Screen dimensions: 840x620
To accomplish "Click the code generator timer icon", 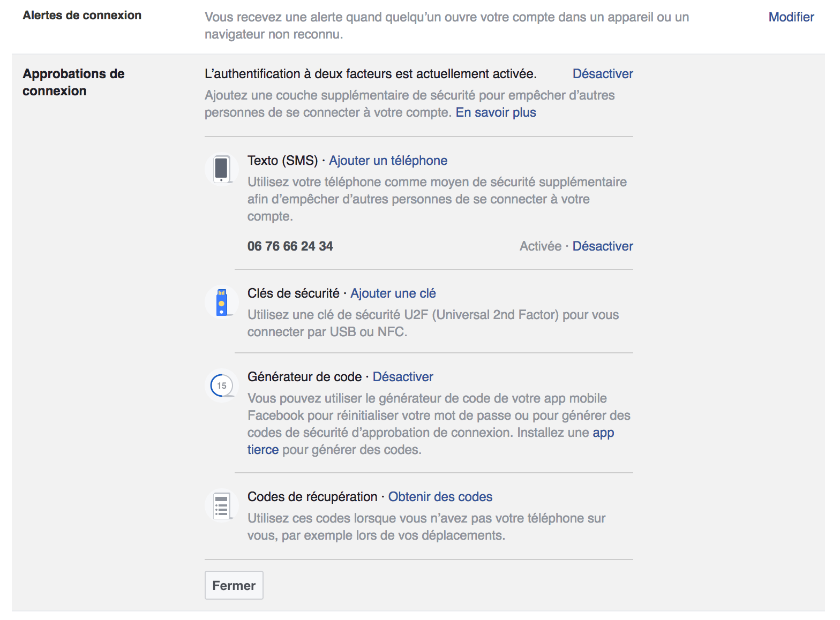I will (222, 385).
